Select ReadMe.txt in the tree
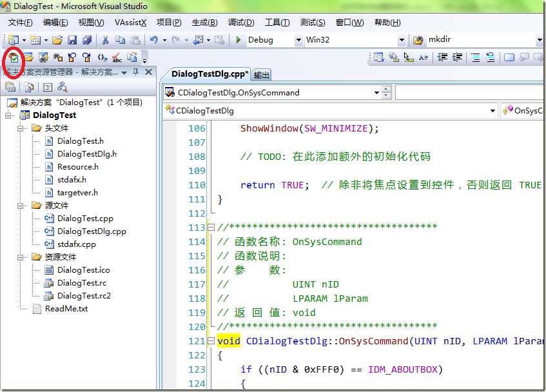This screenshot has width=546, height=392. point(66,308)
